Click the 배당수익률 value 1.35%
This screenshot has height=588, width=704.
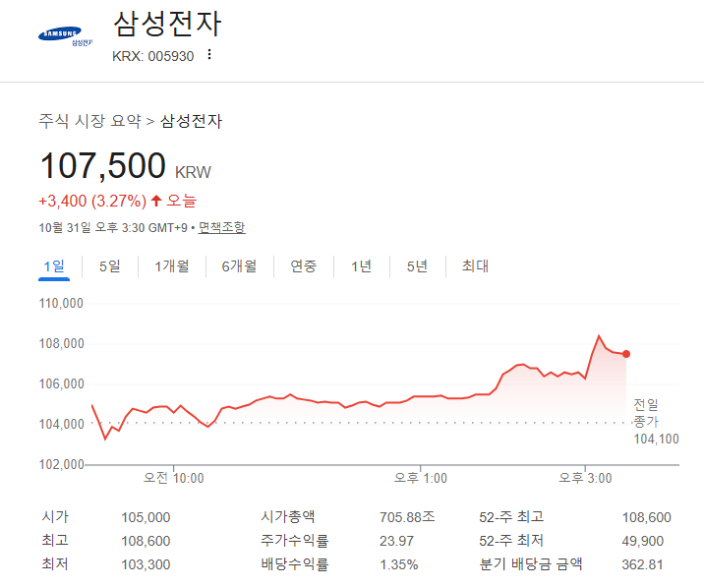[398, 564]
